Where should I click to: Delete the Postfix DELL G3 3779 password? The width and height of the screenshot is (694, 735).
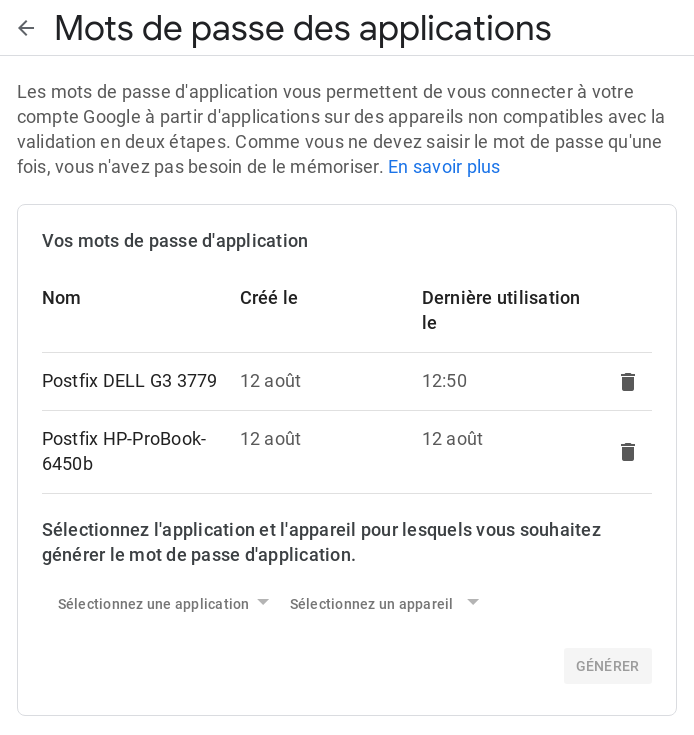pyautogui.click(x=628, y=382)
